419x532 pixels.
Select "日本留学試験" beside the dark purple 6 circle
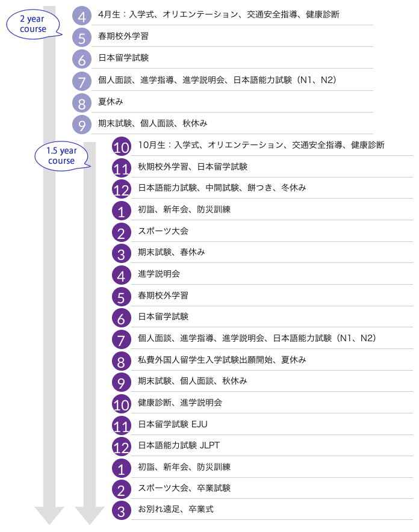tap(163, 317)
